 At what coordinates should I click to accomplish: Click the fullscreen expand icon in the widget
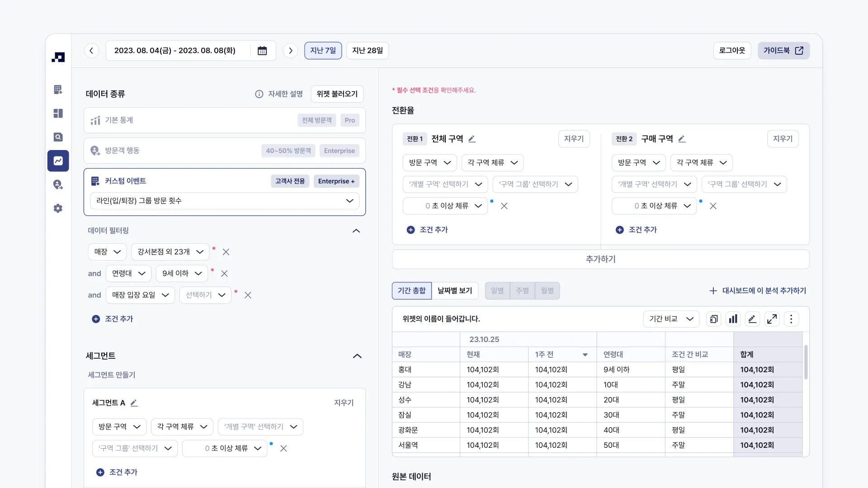click(x=772, y=319)
